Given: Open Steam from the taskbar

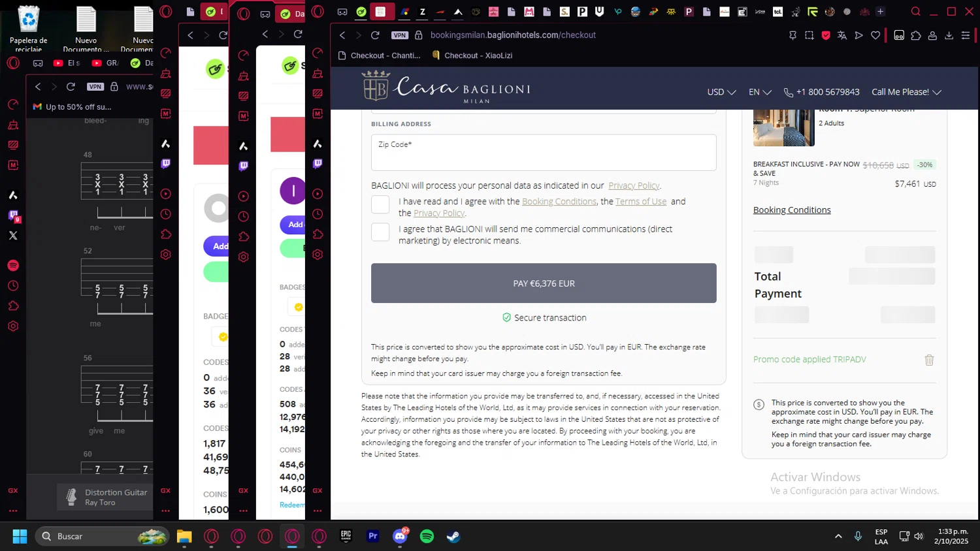Looking at the screenshot, I should point(453,537).
